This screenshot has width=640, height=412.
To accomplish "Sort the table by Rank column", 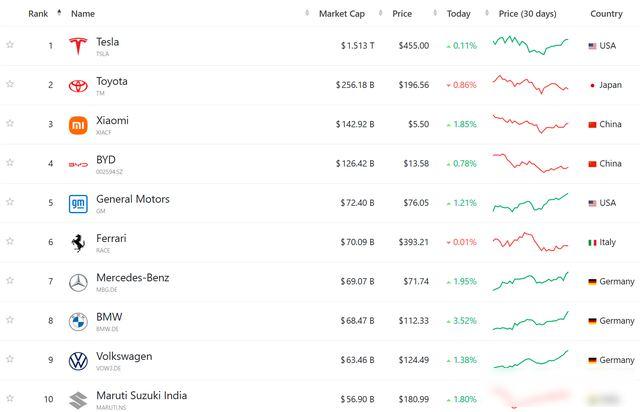I will tap(39, 14).
